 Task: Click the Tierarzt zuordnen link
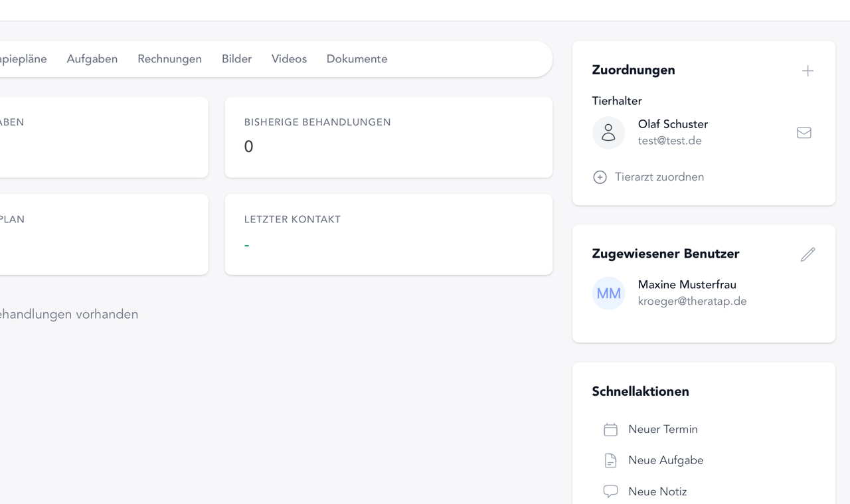[x=659, y=177]
